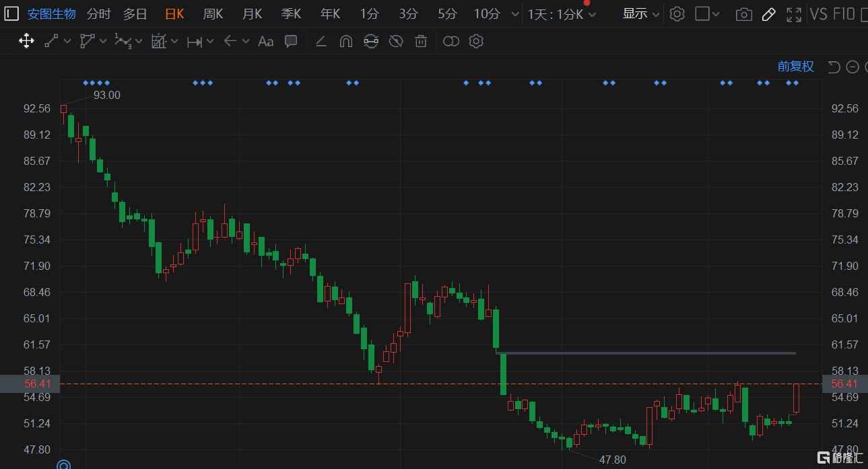Take a chart snapshot with camera icon
Viewport: 868px width, 469px height.
(744, 14)
